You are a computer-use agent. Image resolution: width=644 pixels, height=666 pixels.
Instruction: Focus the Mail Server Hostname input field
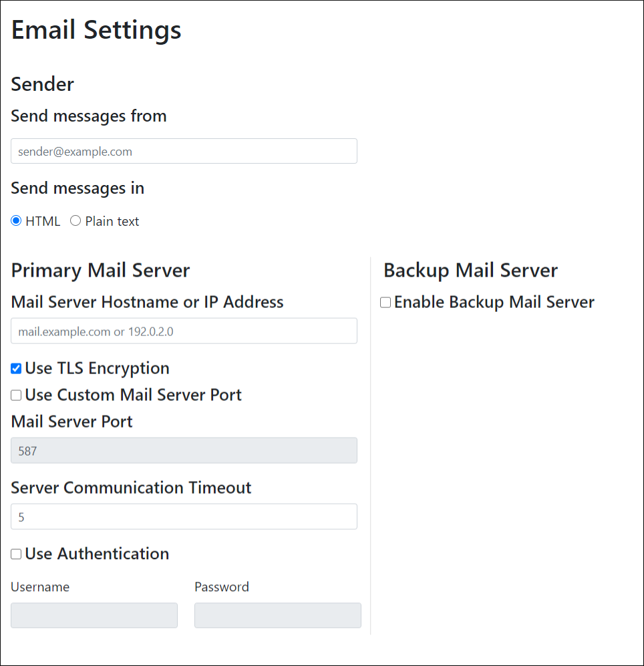click(184, 331)
